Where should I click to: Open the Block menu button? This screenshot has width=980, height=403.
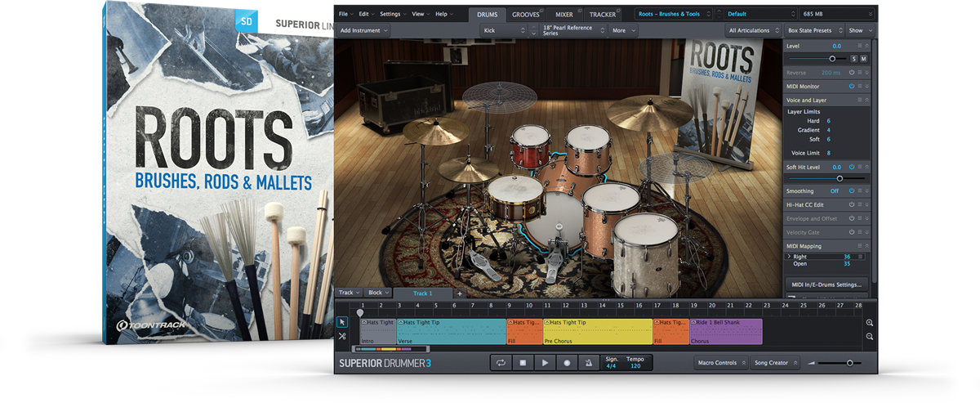tap(378, 293)
